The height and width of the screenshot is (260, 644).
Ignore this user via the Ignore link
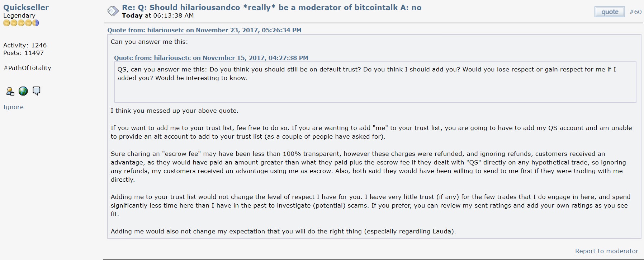(x=13, y=107)
